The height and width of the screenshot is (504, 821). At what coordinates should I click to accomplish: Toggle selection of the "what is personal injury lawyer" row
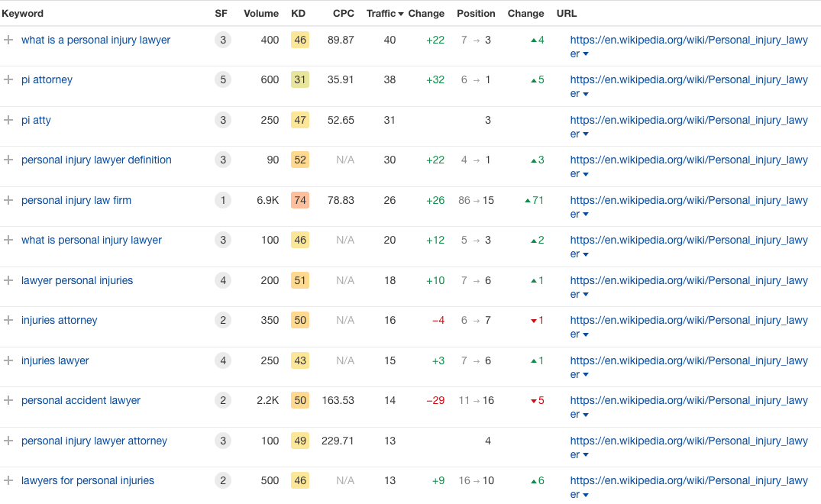pos(8,240)
